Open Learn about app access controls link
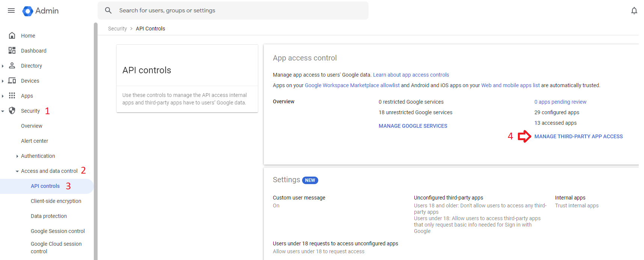The width and height of the screenshot is (644, 260). coord(411,75)
